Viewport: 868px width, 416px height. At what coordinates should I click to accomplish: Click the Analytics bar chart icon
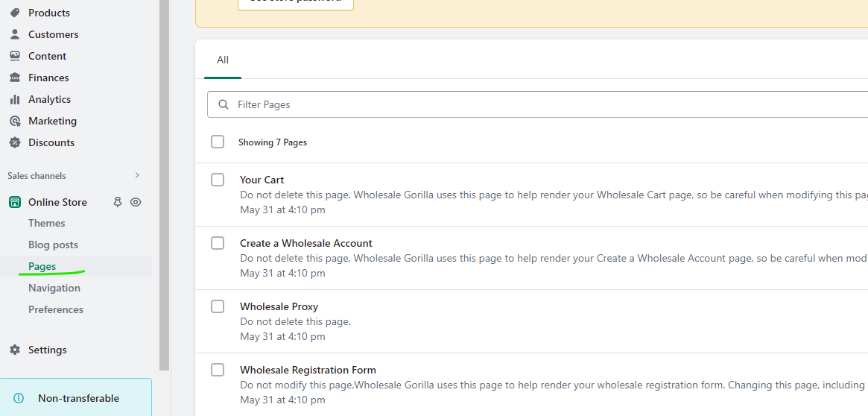(15, 99)
